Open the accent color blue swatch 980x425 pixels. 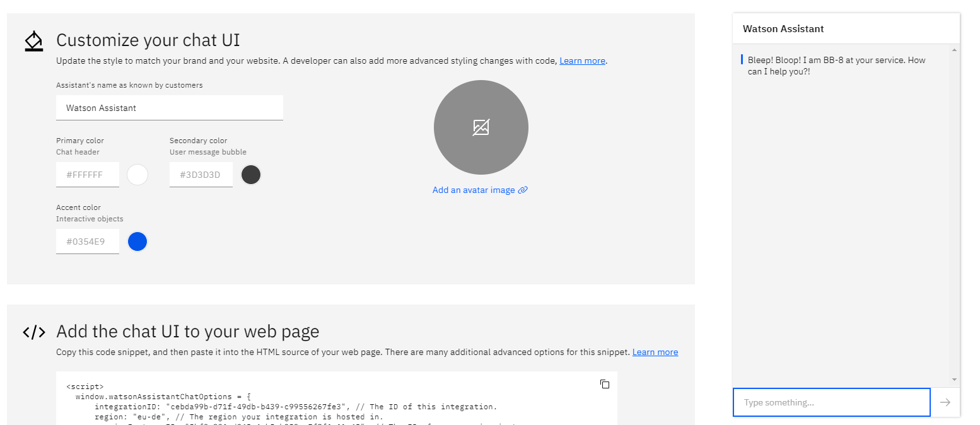[x=137, y=242]
